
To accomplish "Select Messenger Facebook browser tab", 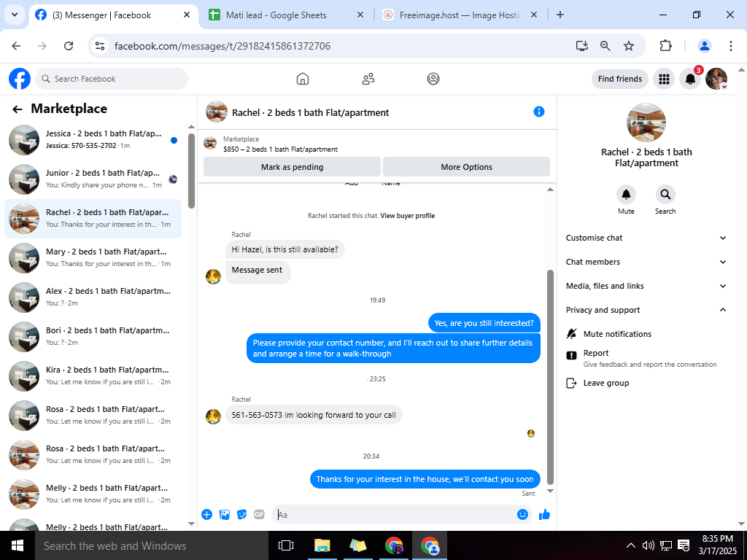I will [x=113, y=15].
